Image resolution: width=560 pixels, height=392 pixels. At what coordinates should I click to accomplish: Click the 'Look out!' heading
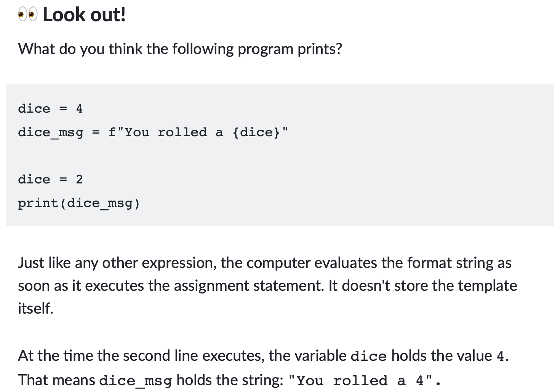tap(84, 15)
